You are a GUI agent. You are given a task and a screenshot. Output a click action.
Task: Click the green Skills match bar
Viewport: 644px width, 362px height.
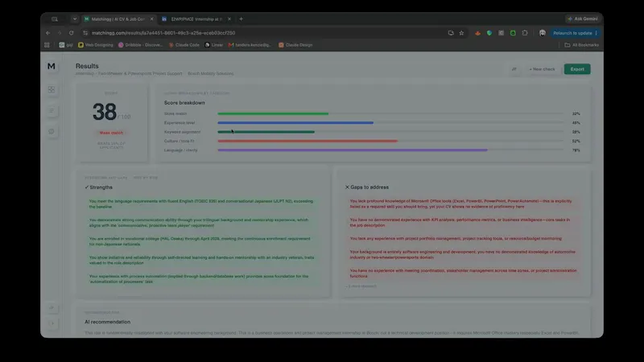[273, 113]
